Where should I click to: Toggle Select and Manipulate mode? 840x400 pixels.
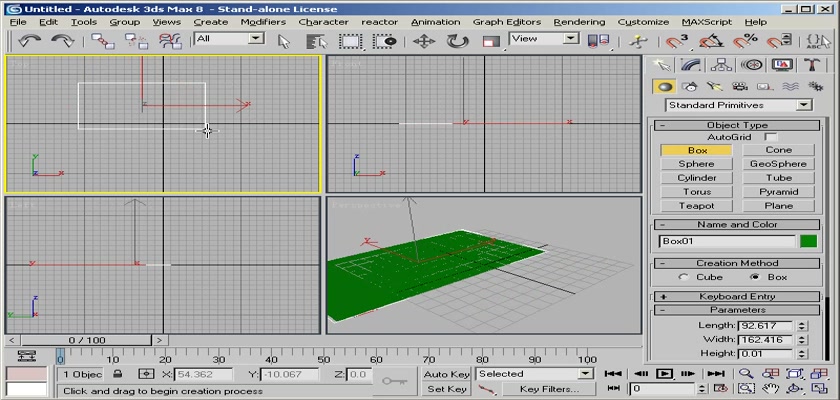638,41
